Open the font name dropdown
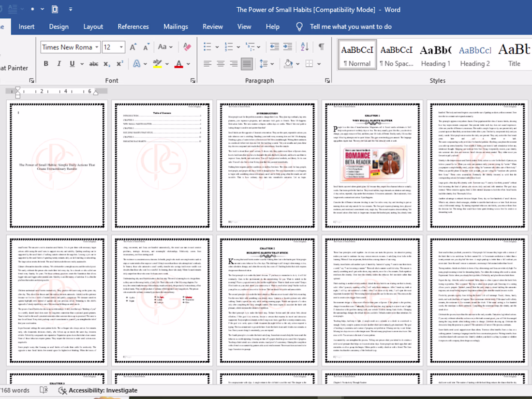Viewport: 532px width, 399px height. pyautogui.click(x=97, y=47)
